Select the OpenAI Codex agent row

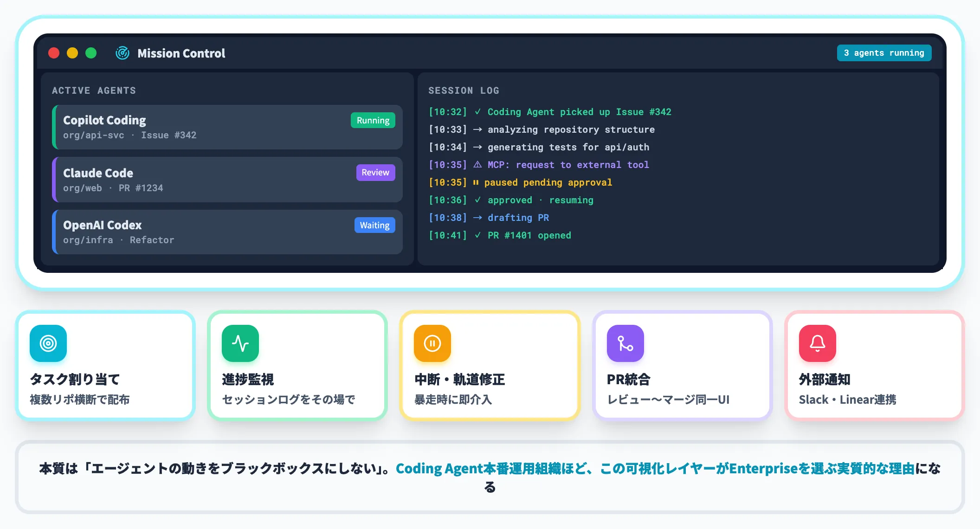(x=227, y=232)
